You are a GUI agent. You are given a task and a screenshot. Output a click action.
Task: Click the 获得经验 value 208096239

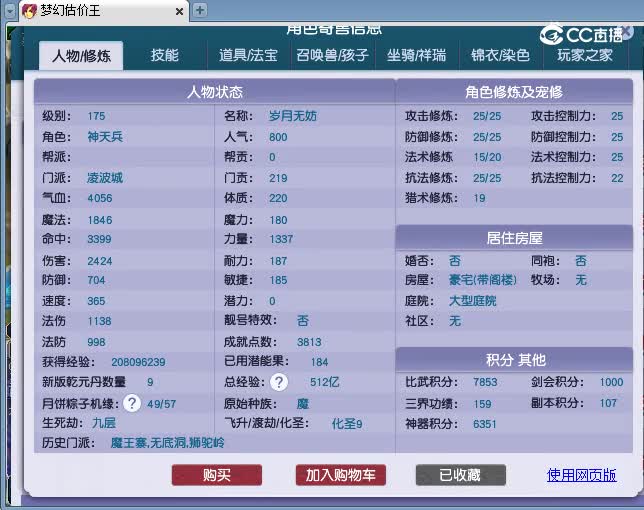pyautogui.click(x=138, y=362)
